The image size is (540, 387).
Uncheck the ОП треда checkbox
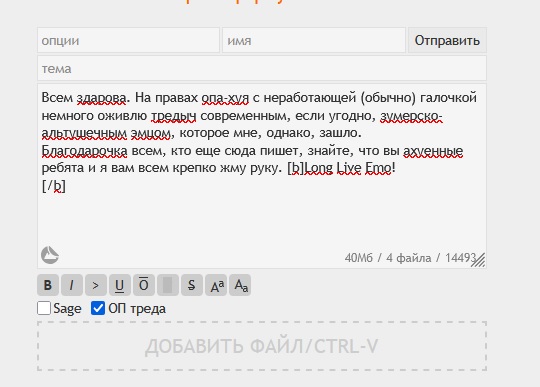tap(98, 308)
